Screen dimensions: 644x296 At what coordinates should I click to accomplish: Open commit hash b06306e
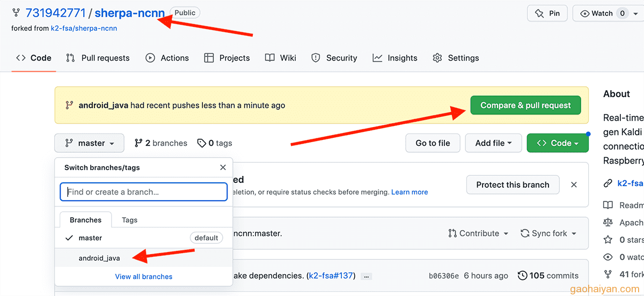coord(444,276)
